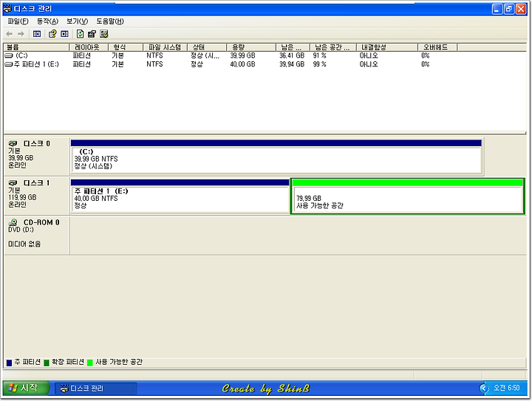The height and width of the screenshot is (401, 532).
Task: Sort by the 내결함성 column header
Action: [x=386, y=47]
